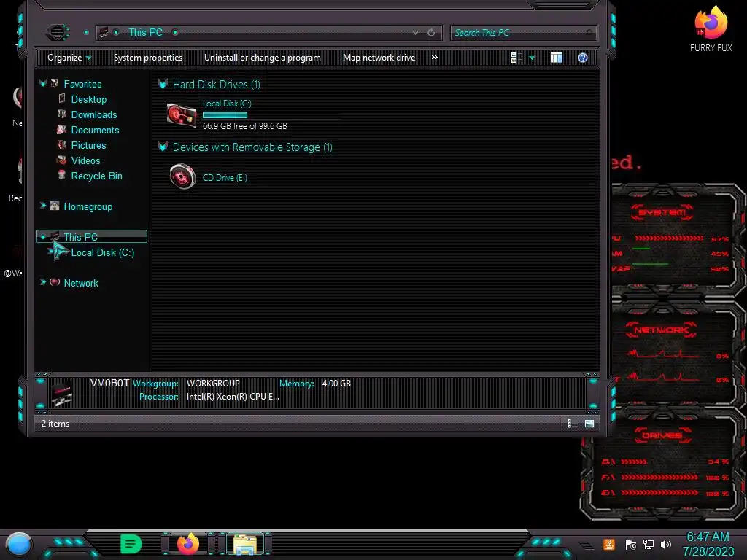Click the NETWORK widget header
The height and width of the screenshot is (560, 747).
pos(661,330)
